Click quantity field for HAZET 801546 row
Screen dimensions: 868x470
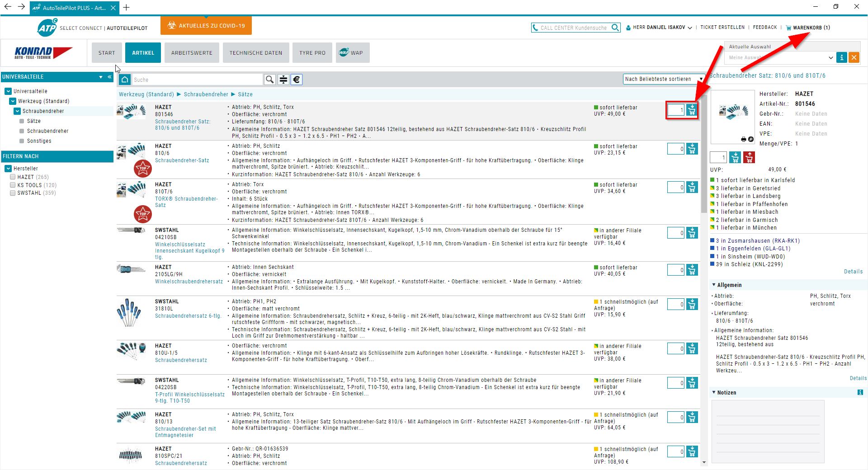coord(676,110)
